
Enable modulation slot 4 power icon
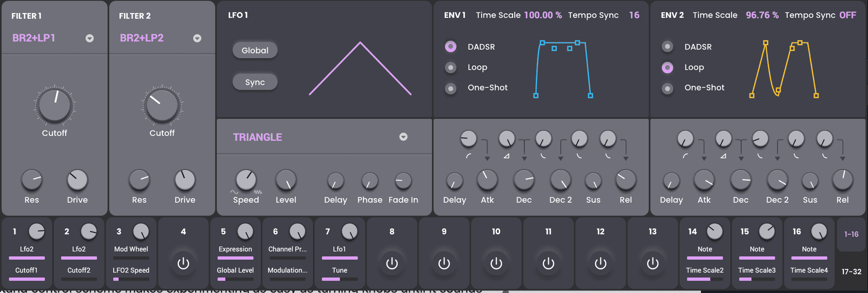tap(183, 264)
